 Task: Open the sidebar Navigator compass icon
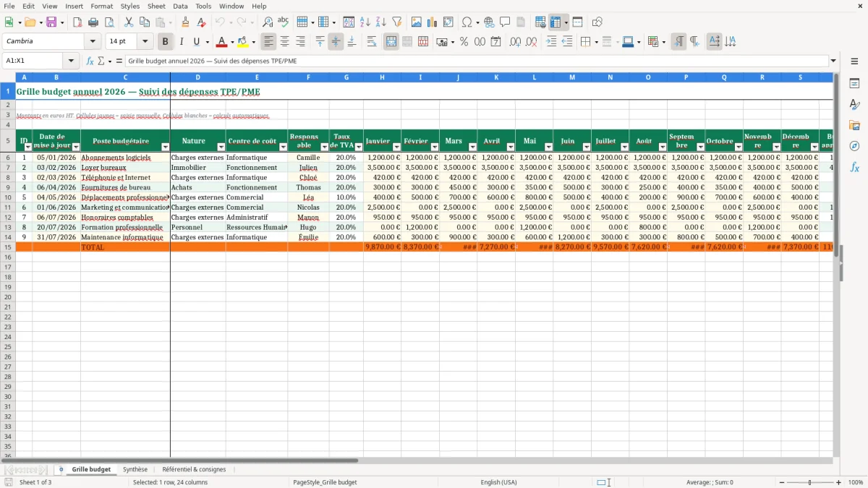pos(854,146)
